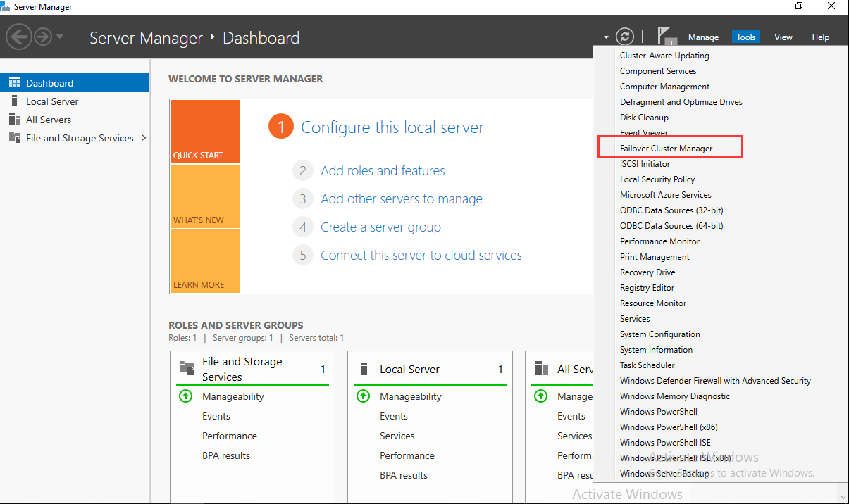Click Add roles and features link
The image size is (849, 504).
click(383, 171)
